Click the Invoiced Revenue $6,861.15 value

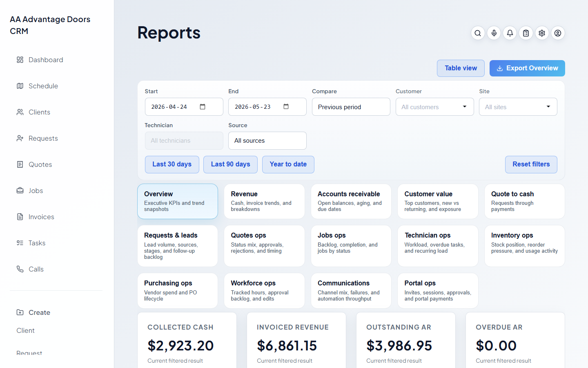click(287, 346)
